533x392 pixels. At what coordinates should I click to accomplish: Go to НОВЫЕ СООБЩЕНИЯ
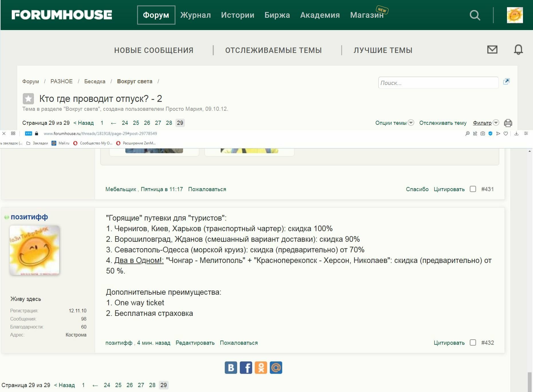tap(154, 50)
